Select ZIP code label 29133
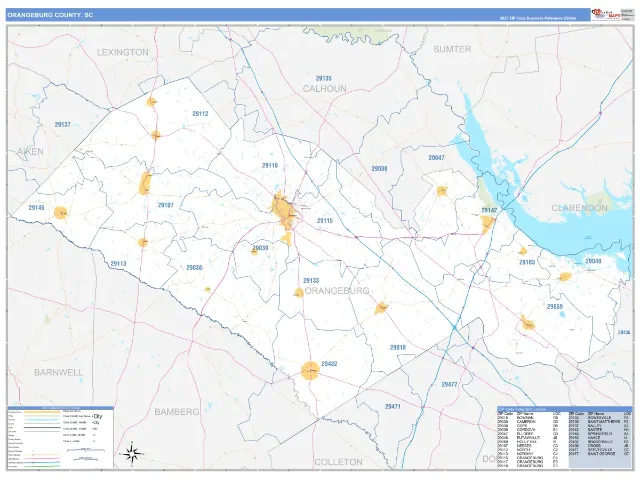640x480 pixels. (311, 281)
